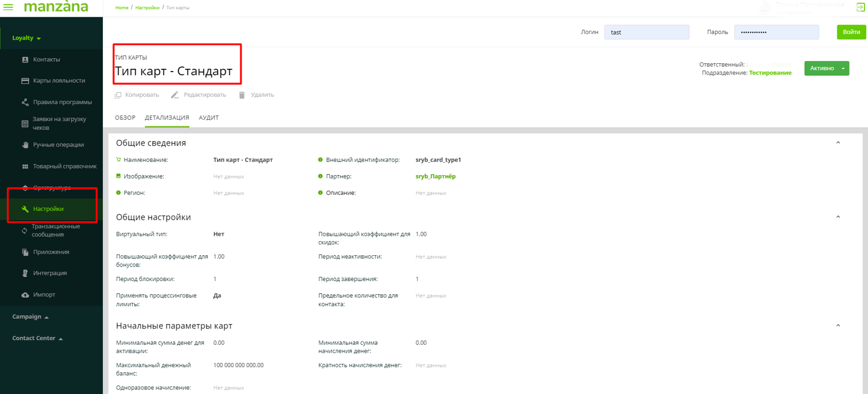
Task: Switch to the Обзор tab
Action: (x=125, y=118)
